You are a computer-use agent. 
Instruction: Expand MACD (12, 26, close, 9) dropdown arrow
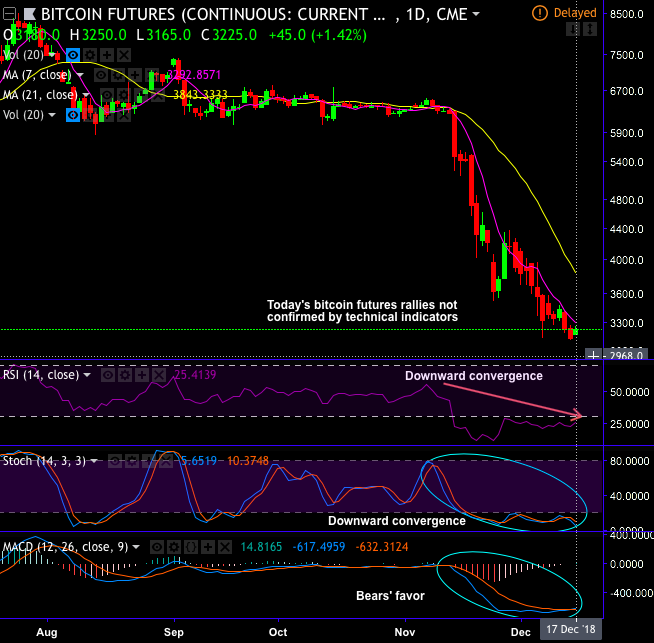click(136, 547)
